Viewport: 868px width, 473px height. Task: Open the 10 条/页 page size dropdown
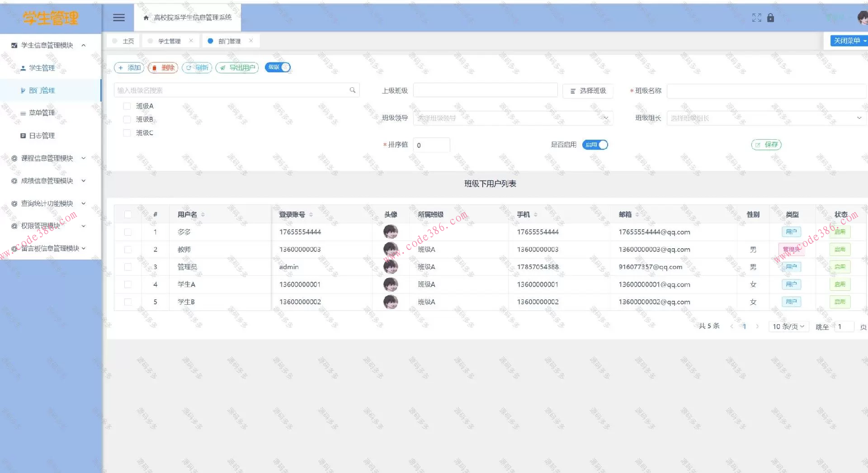[x=788, y=326]
